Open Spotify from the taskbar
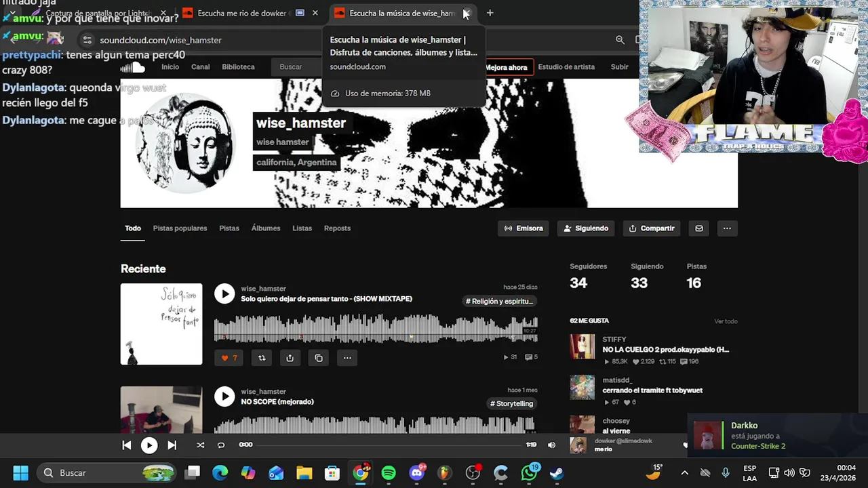868x488 pixels. tap(389, 472)
